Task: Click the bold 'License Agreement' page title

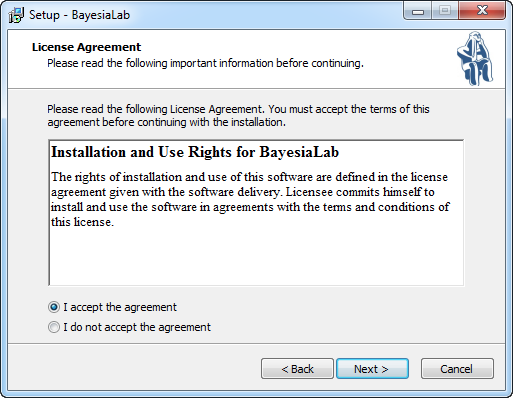Action: [x=86, y=47]
